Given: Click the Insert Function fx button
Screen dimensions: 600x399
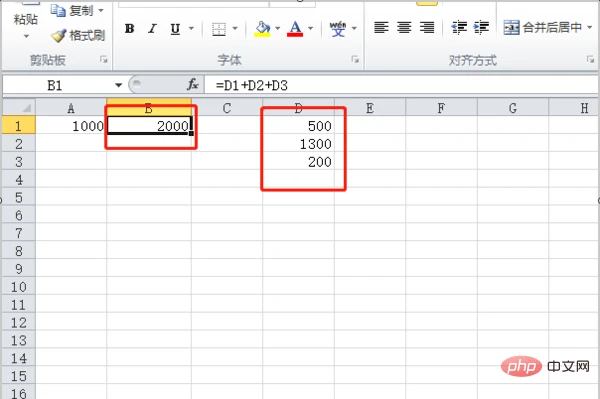Looking at the screenshot, I should 192,85.
